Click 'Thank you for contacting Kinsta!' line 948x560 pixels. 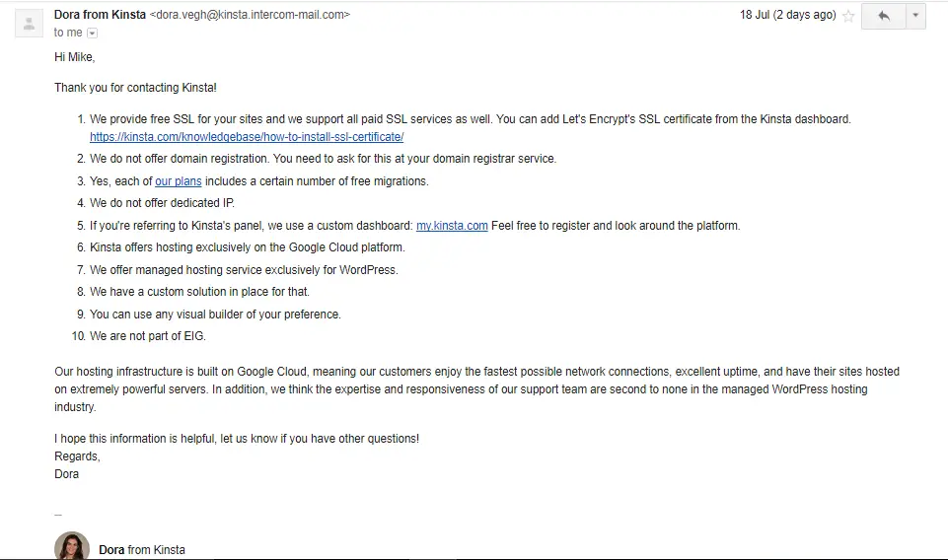(135, 88)
